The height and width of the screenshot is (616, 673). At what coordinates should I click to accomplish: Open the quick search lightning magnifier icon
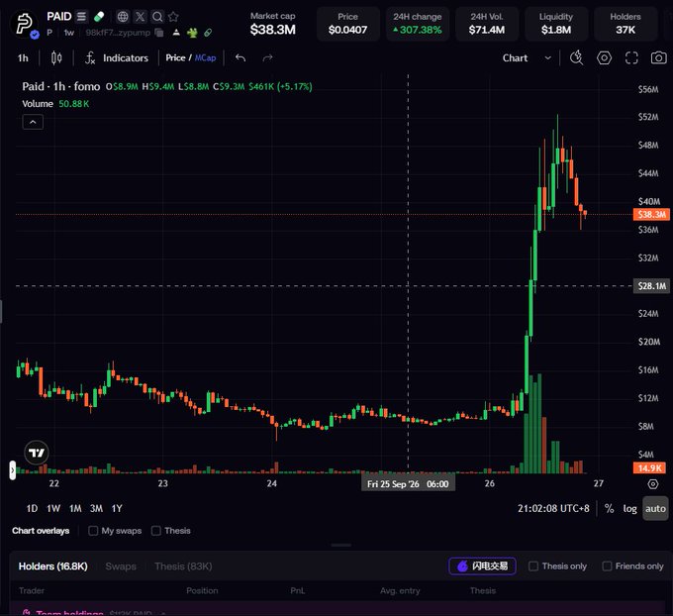(576, 57)
